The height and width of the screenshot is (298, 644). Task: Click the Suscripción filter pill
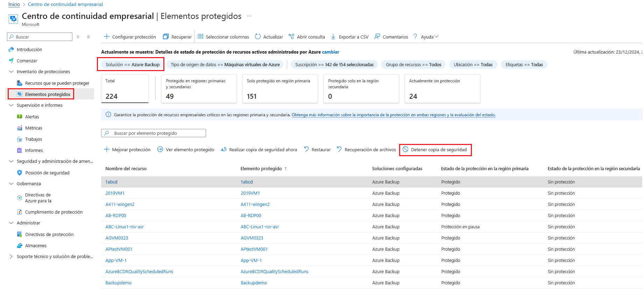point(334,64)
